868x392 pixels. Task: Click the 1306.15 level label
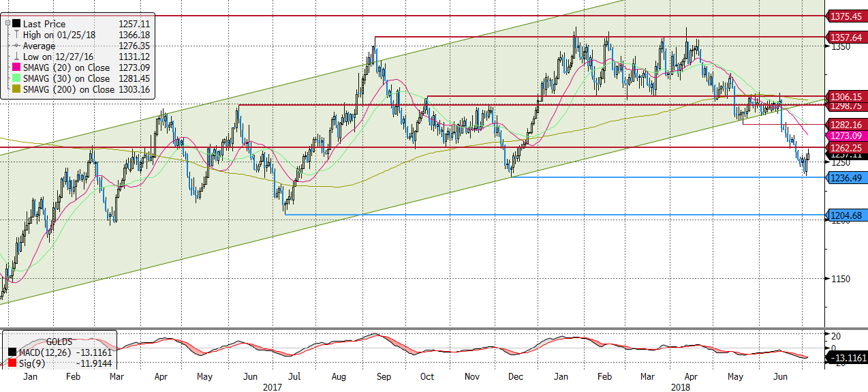coord(846,96)
